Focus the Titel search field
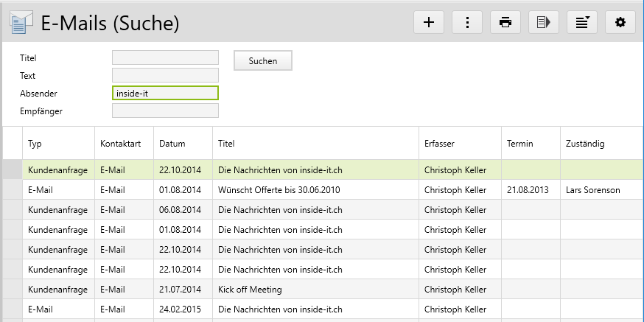The width and height of the screenshot is (644, 322). (x=165, y=57)
